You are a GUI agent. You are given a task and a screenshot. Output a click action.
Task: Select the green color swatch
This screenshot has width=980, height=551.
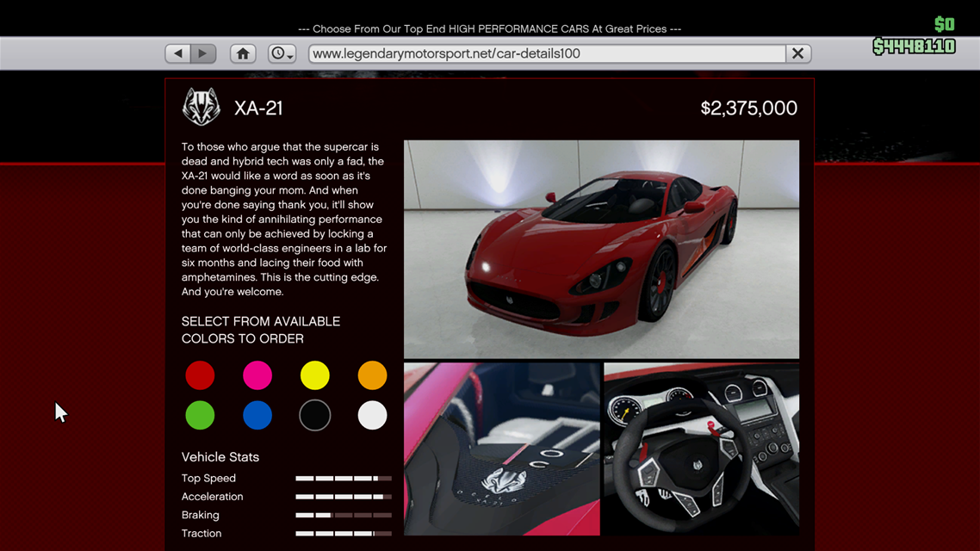point(200,416)
